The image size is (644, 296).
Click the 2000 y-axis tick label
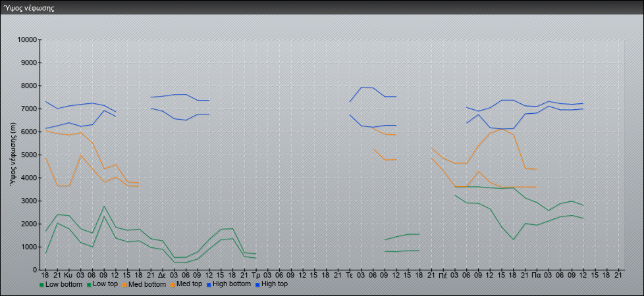tap(29, 224)
